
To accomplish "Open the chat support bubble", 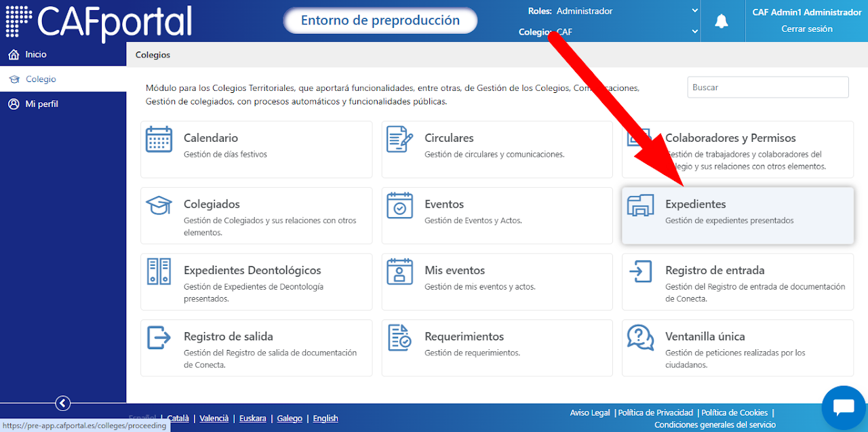I will click(x=844, y=407).
